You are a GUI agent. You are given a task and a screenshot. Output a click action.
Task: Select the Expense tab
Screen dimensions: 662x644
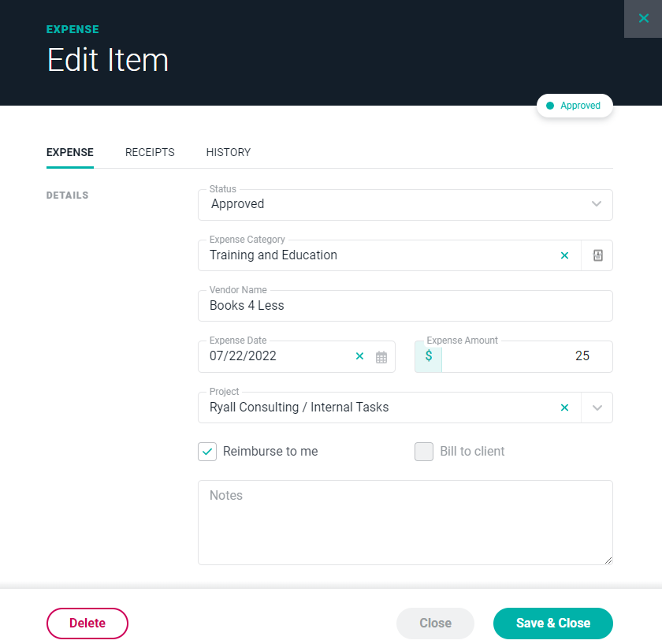pos(70,152)
